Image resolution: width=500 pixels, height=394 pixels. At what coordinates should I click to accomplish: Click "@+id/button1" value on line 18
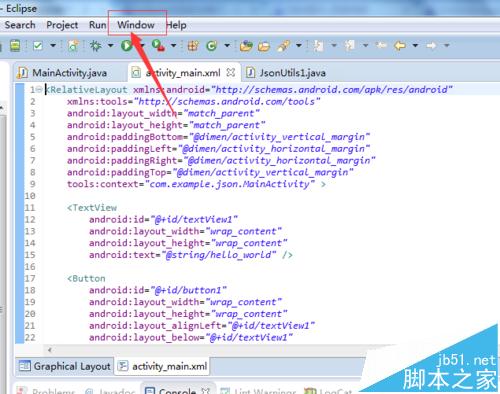click(x=189, y=290)
